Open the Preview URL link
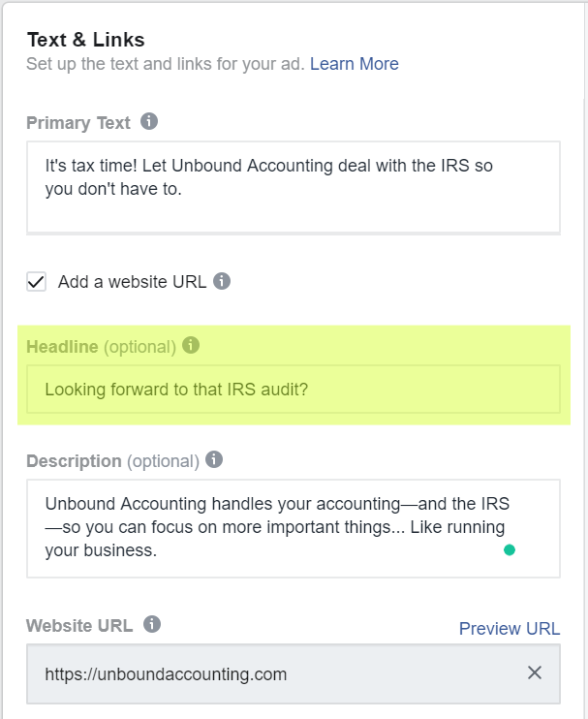This screenshot has width=588, height=719. pyautogui.click(x=510, y=628)
